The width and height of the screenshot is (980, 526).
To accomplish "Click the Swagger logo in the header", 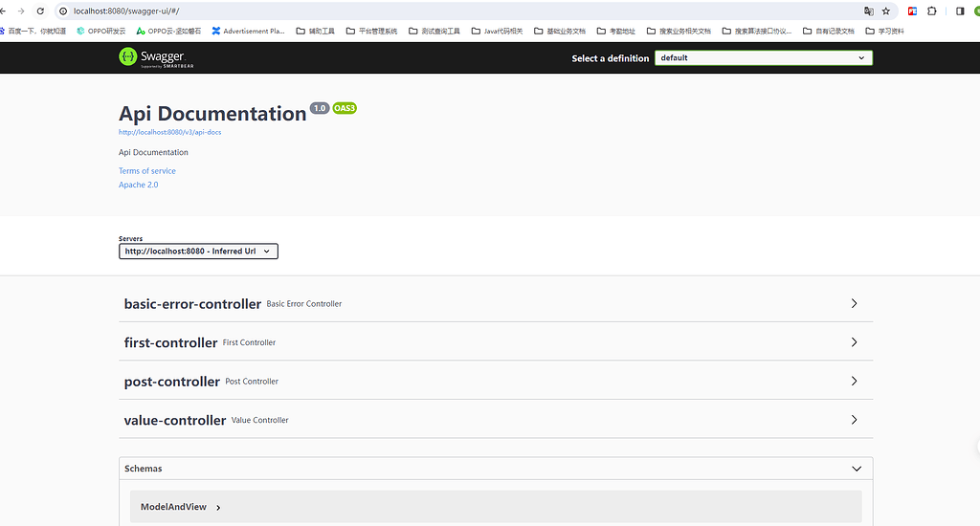I will pyautogui.click(x=150, y=57).
